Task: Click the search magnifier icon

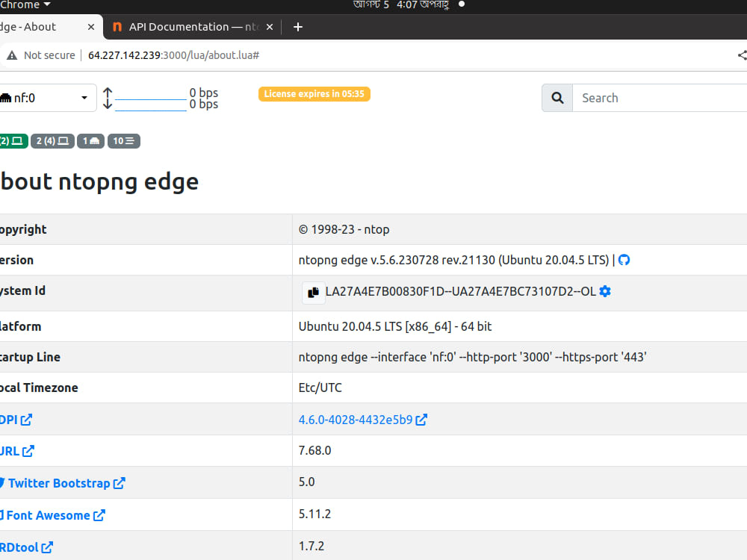Action: (x=557, y=98)
